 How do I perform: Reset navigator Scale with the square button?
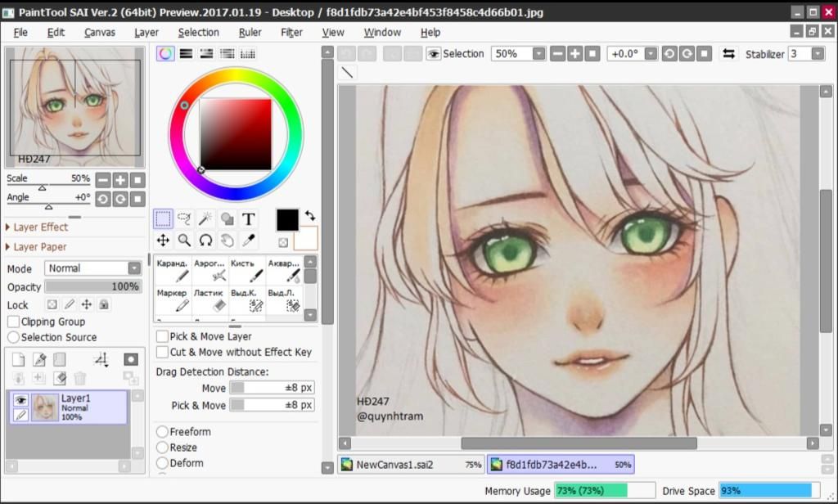point(137,180)
